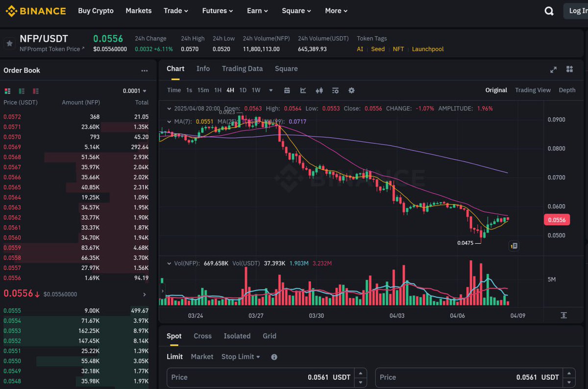Decrease right Price with stepper down arrow
The width and height of the screenshot is (588, 389).
click(569, 382)
